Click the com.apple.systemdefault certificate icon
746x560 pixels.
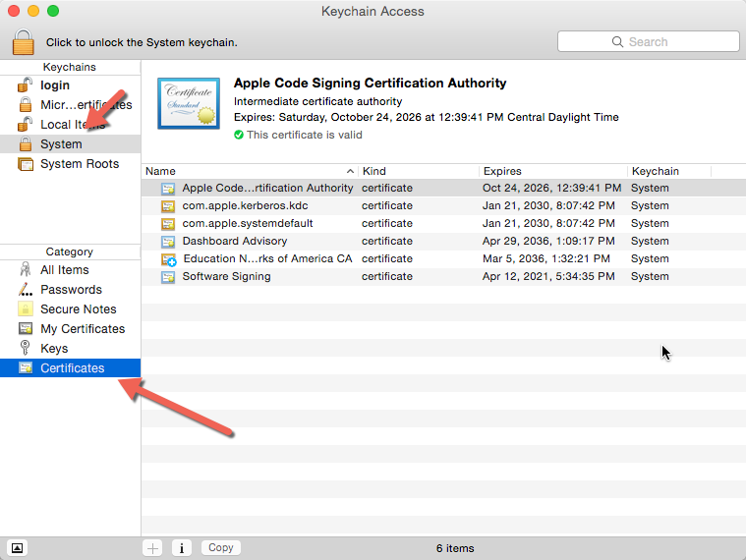click(168, 223)
